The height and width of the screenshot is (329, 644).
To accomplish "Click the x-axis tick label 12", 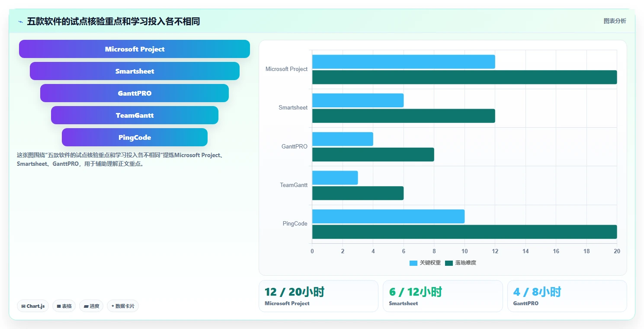I will point(495,251).
